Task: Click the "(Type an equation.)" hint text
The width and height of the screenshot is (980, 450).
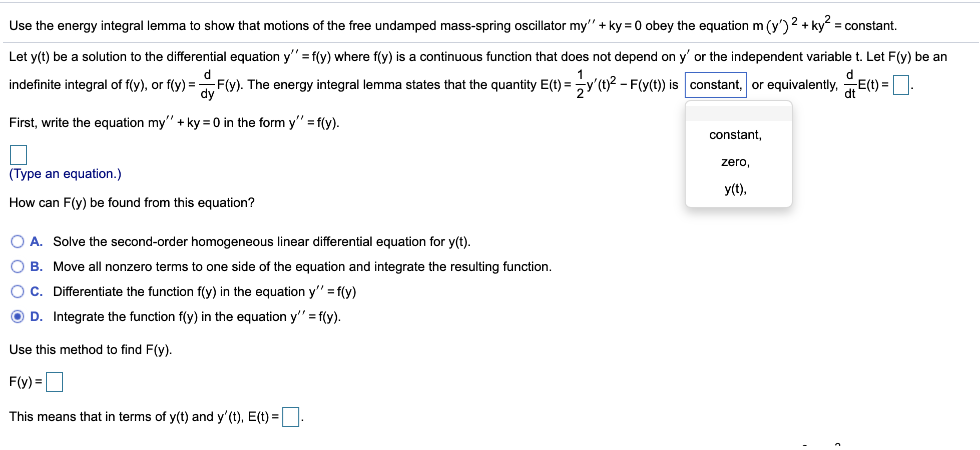Action: (65, 173)
